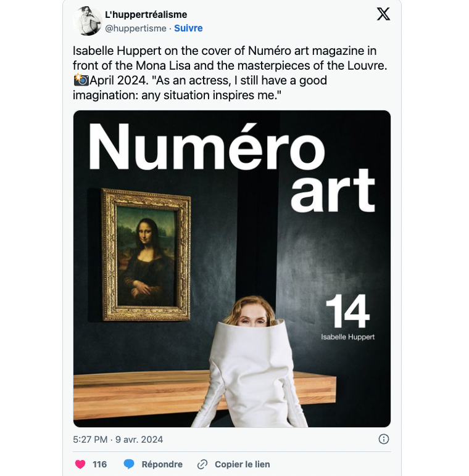Viewport: 469px width, 476px height.
Task: Open the 5:27 PM tweet timestamp
Action: pos(90,440)
